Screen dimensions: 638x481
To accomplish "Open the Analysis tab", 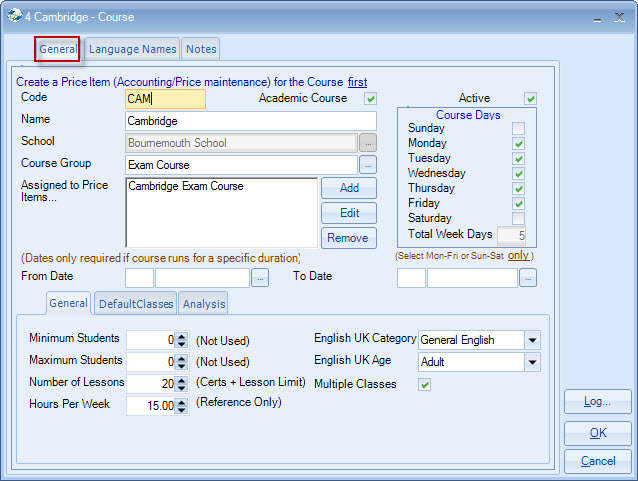I will (203, 304).
